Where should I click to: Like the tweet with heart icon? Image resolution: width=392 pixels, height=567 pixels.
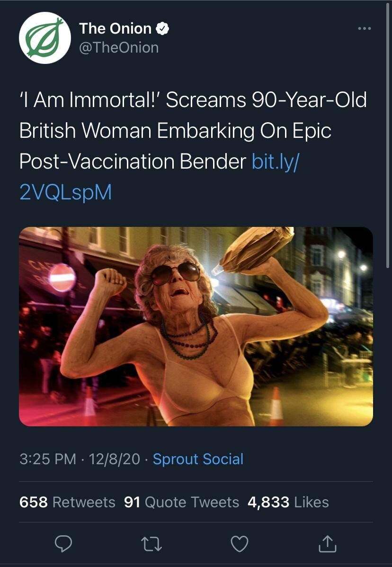coord(239,545)
